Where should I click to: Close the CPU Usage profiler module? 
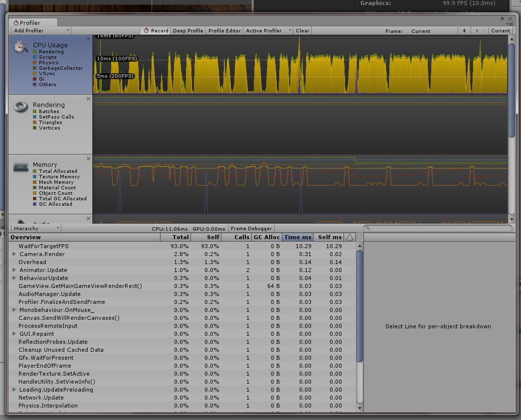(x=88, y=39)
